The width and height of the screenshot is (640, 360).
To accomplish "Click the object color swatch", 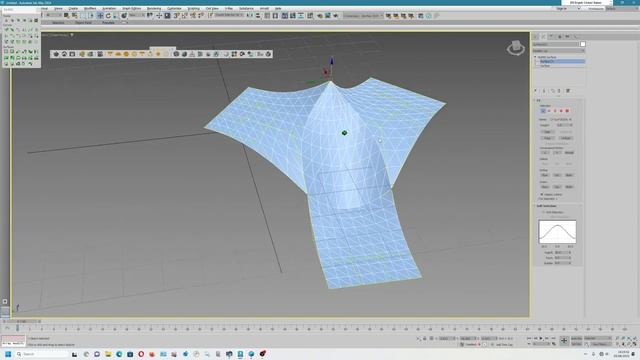I will pos(583,44).
